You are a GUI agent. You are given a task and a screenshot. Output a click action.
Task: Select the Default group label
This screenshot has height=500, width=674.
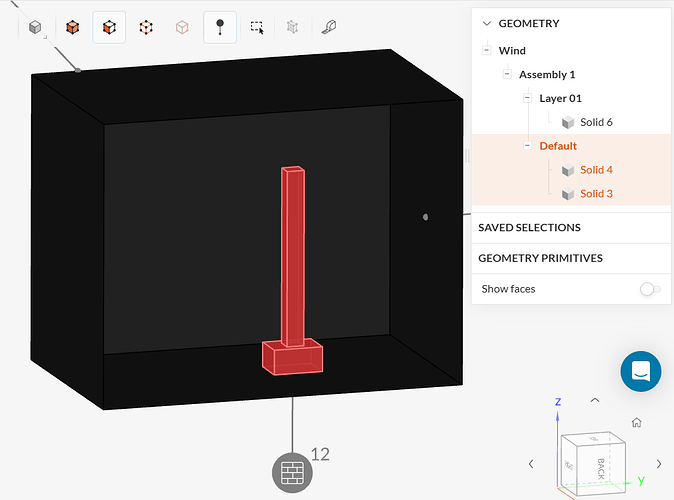coord(558,146)
